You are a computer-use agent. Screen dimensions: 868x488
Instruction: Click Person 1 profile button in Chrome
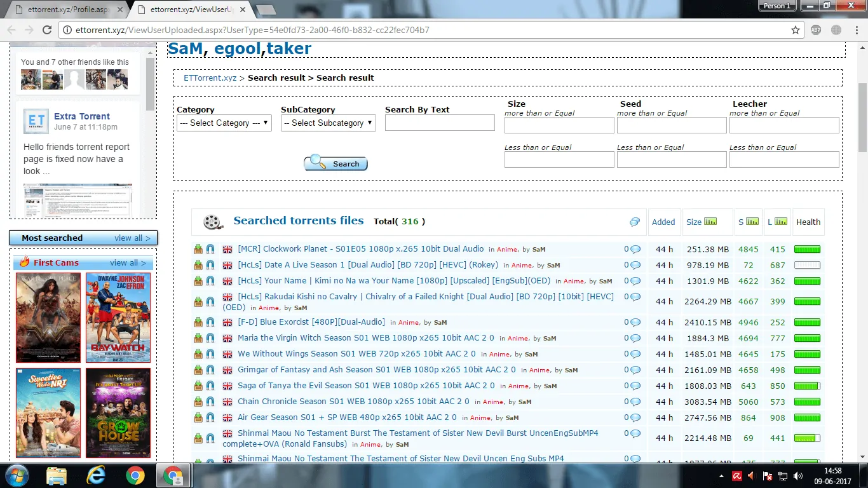click(776, 6)
